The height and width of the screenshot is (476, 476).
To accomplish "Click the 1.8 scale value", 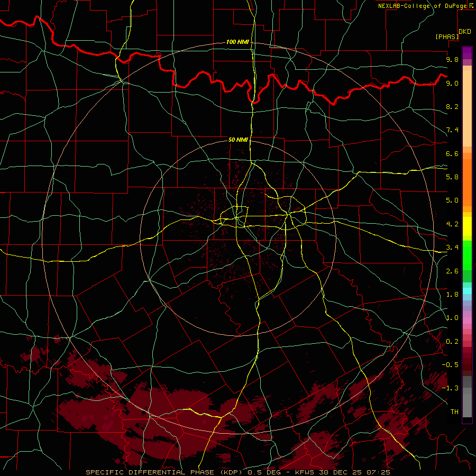I will point(452,295).
